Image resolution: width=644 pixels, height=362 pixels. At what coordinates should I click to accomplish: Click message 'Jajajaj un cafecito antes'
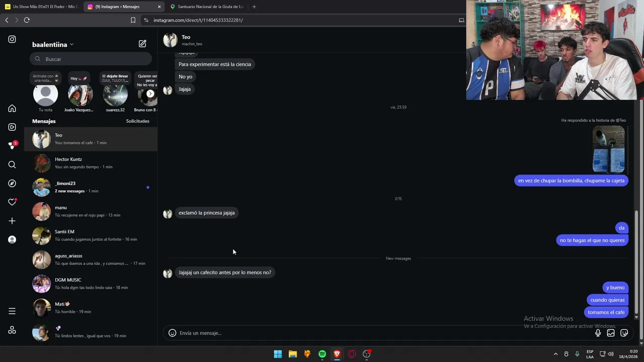225,273
